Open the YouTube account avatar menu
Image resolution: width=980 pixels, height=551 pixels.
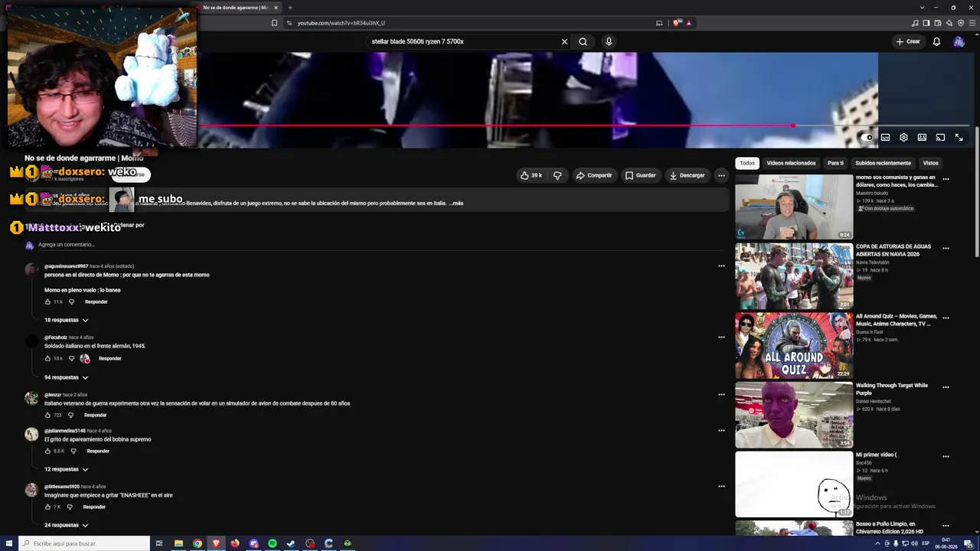(x=959, y=41)
